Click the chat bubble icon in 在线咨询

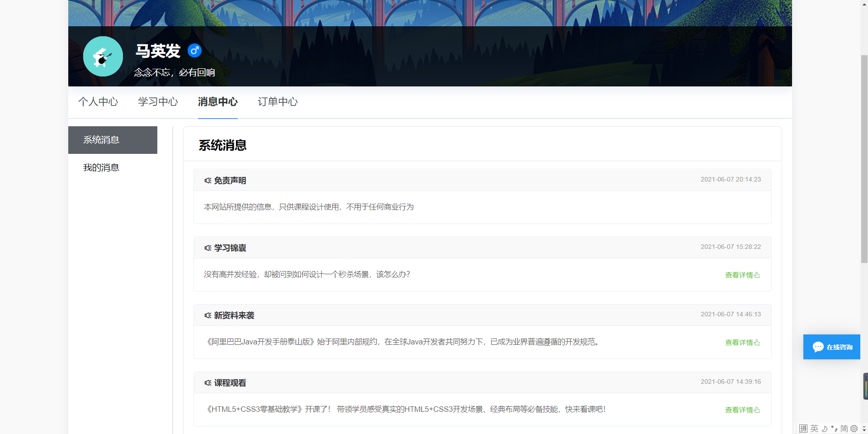818,347
